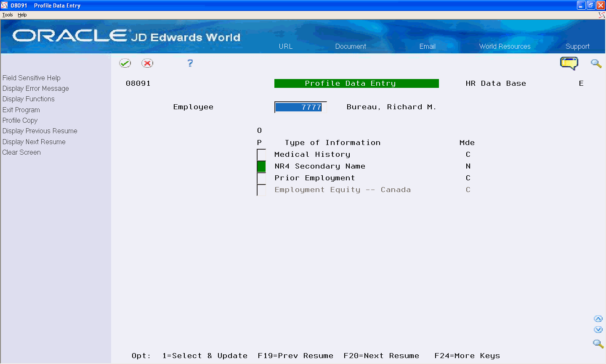Select Exit Program in the sidebar
The height and width of the screenshot is (364, 606).
pos(21,110)
